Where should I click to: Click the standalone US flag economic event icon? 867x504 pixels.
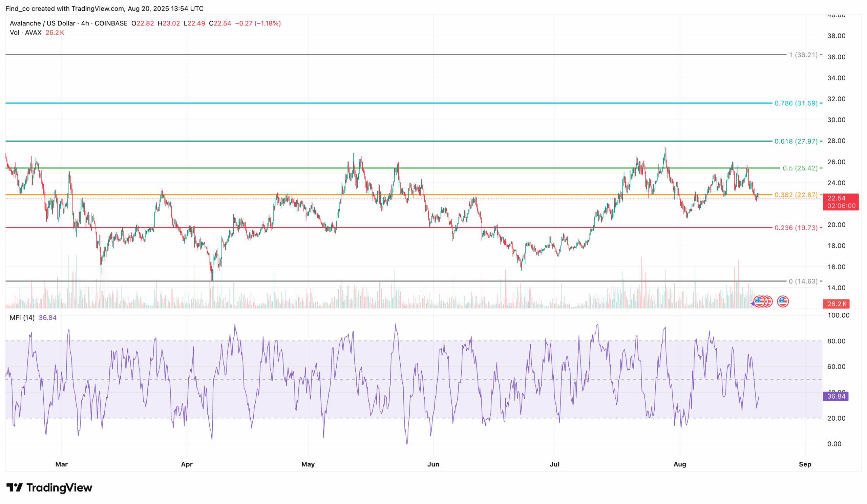point(783,302)
